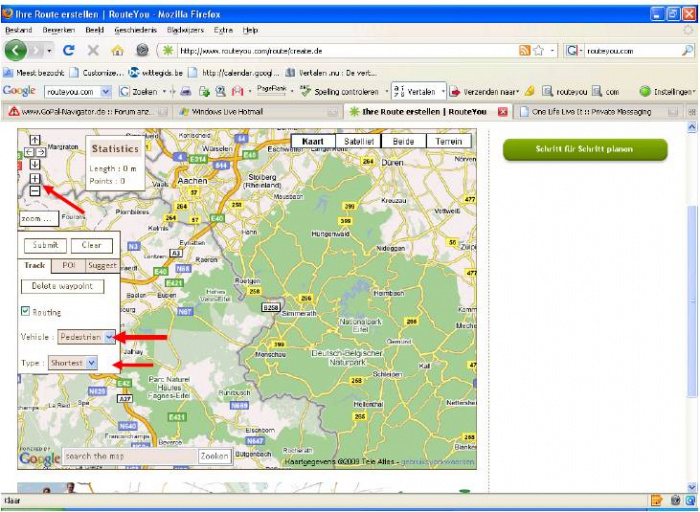Click the Delete waypoint button
700x512 pixels.
(62, 286)
